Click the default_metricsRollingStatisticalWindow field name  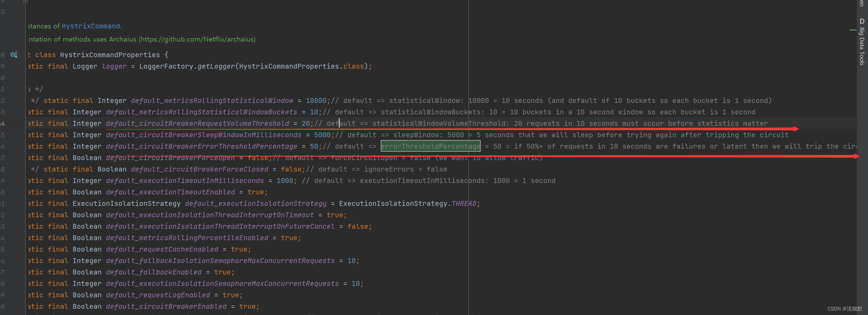[212, 100]
